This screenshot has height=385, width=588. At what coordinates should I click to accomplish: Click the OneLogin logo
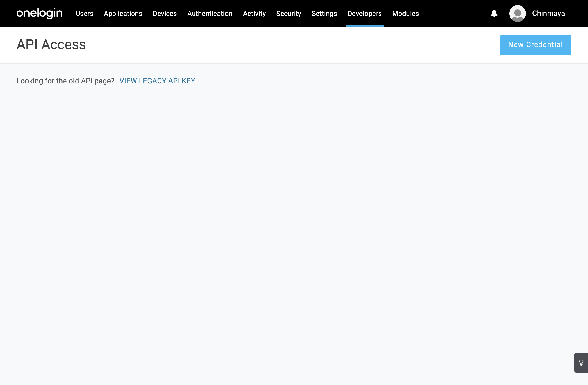pos(39,13)
